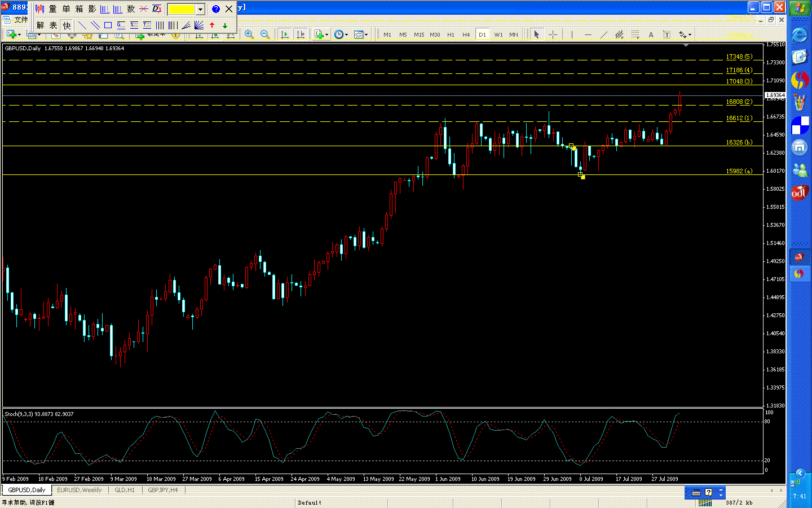Open Internet Explorer from the side bar
This screenshot has width=812, height=508.
coord(800,35)
